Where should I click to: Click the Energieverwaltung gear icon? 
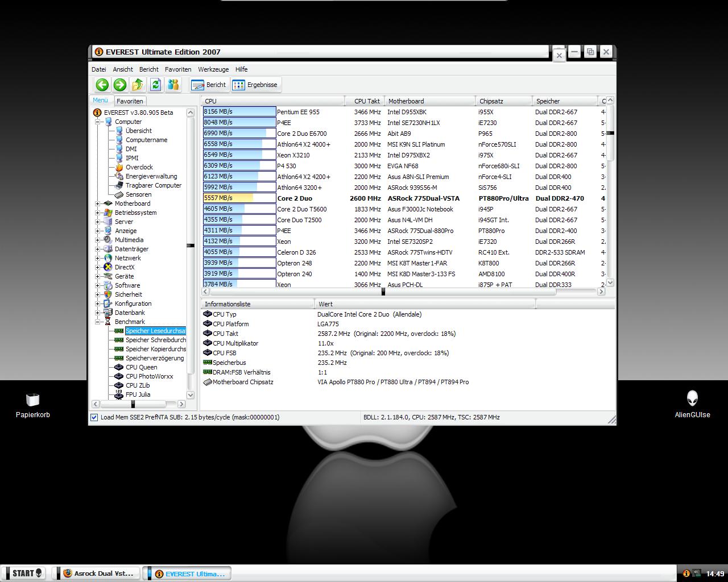tap(119, 176)
